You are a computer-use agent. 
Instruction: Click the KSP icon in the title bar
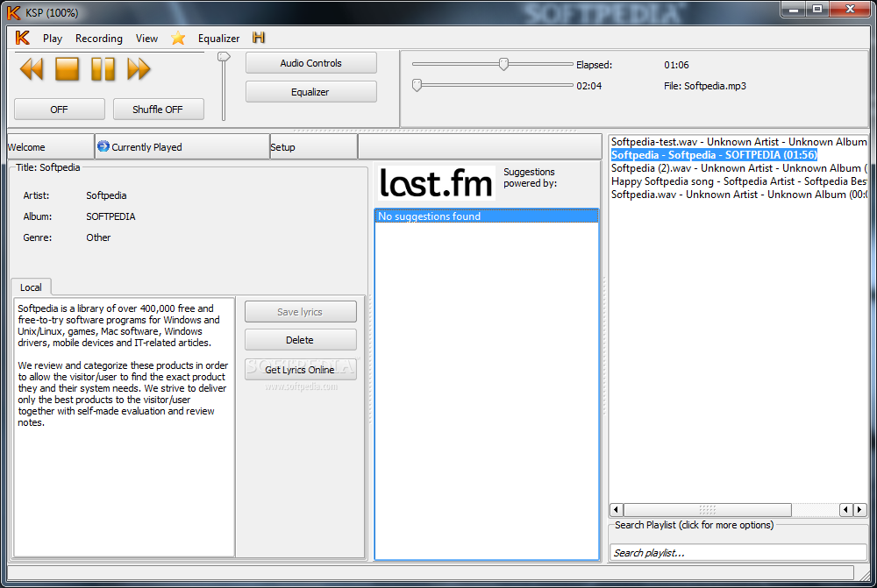tap(13, 12)
